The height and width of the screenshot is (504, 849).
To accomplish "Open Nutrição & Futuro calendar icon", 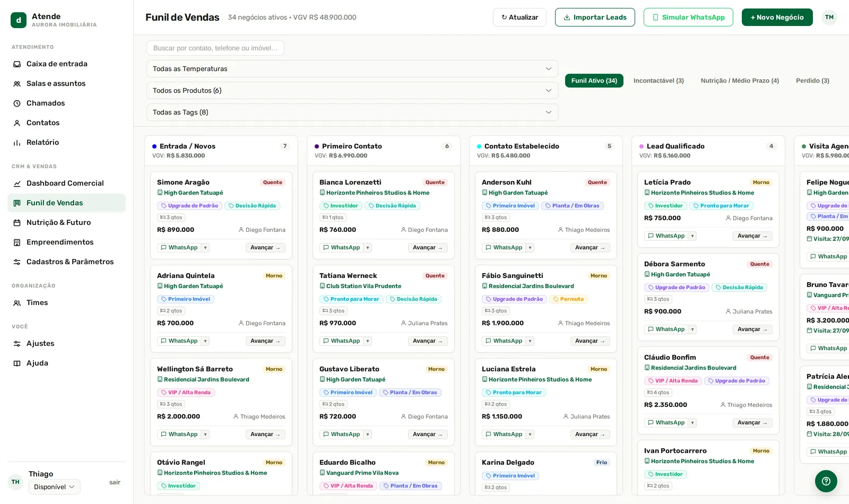I will (17, 223).
